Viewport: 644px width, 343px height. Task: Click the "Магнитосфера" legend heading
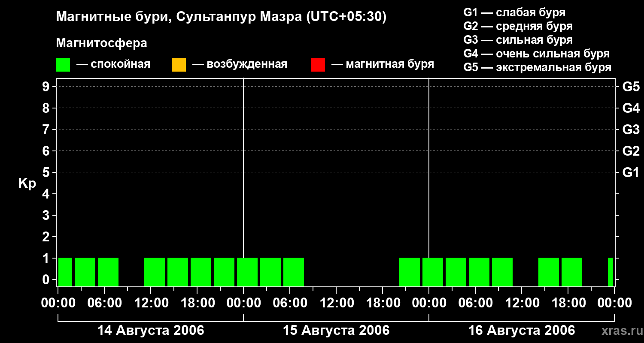click(101, 43)
